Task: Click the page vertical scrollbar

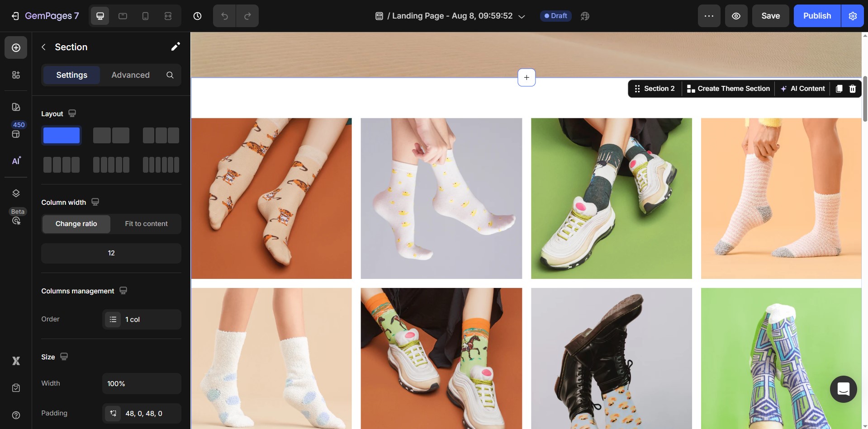Action: pyautogui.click(x=865, y=99)
